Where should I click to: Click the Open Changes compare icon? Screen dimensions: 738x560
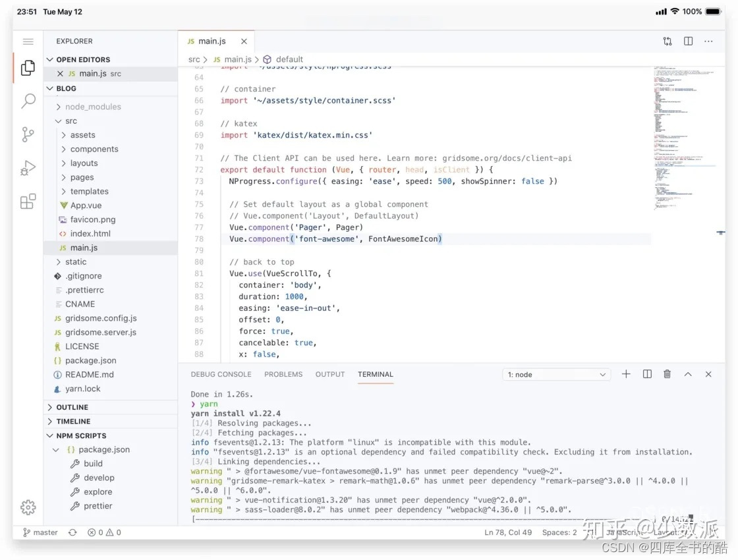coord(667,42)
